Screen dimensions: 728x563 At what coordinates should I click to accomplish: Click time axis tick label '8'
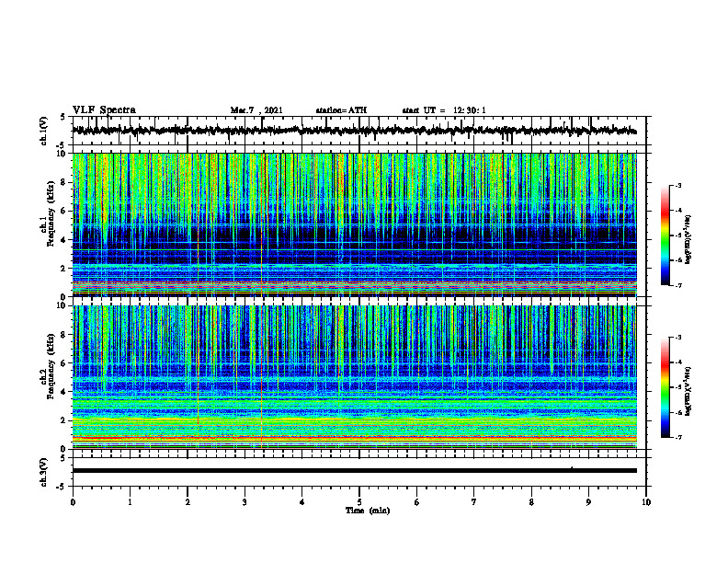coord(531,502)
